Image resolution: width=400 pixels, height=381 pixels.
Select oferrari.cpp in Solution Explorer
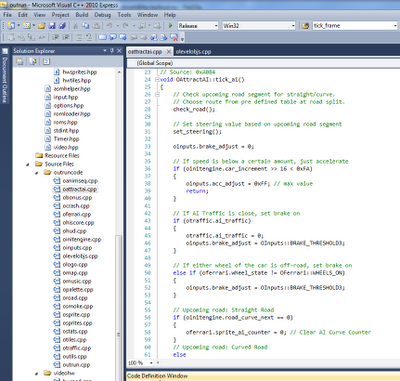(x=77, y=214)
